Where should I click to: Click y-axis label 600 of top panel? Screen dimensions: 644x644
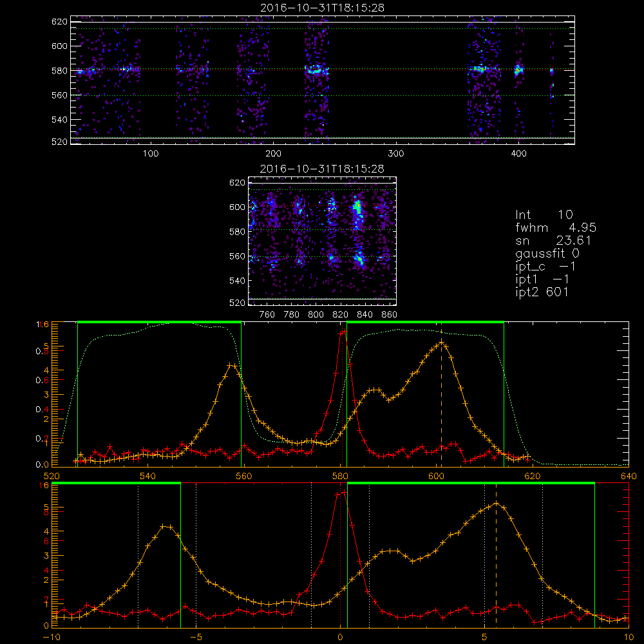(x=59, y=46)
